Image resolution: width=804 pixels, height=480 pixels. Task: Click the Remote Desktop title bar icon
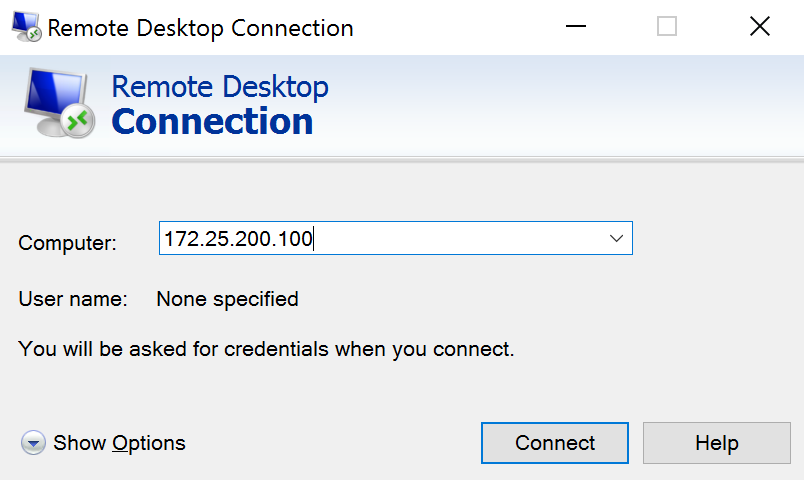26,27
